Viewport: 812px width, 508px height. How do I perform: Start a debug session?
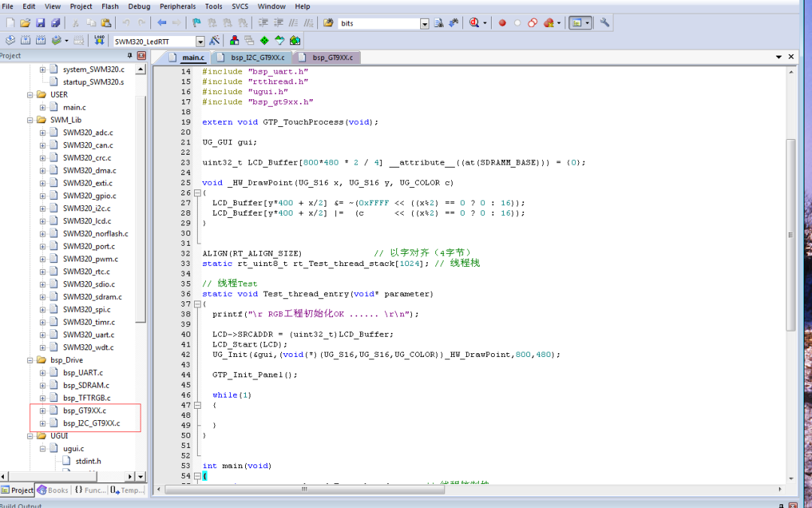pos(474,23)
